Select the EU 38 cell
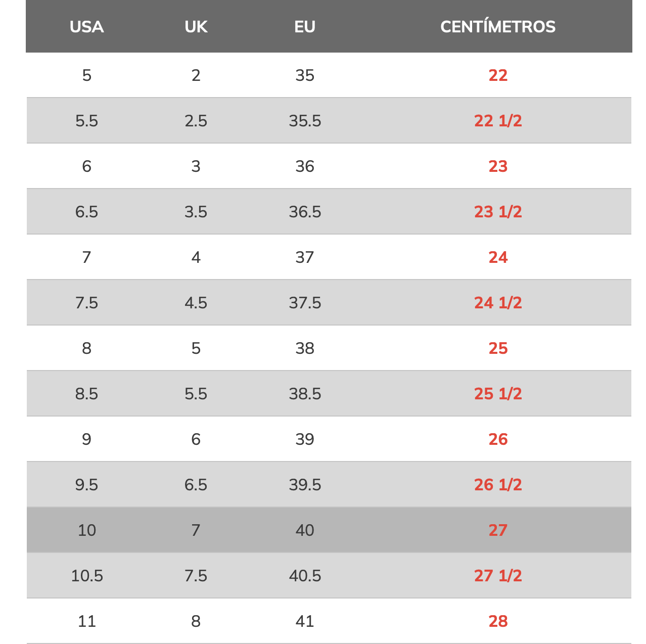Viewport: 646px width, 644px height. coord(305,348)
